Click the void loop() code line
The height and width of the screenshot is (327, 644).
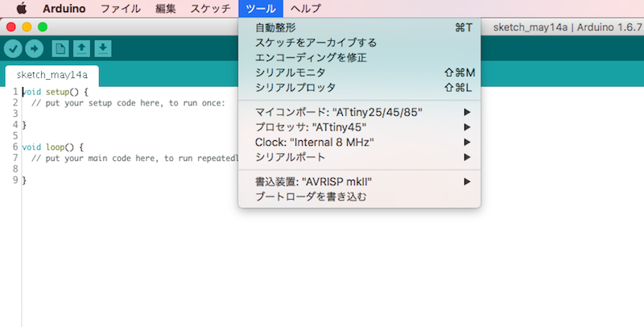tap(53, 147)
